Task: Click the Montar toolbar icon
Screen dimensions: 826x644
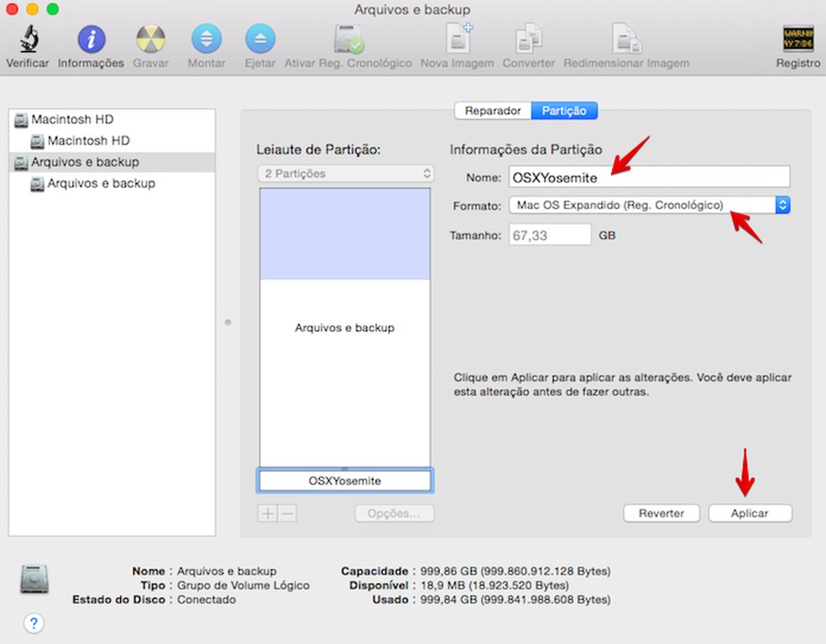Action: point(206,39)
